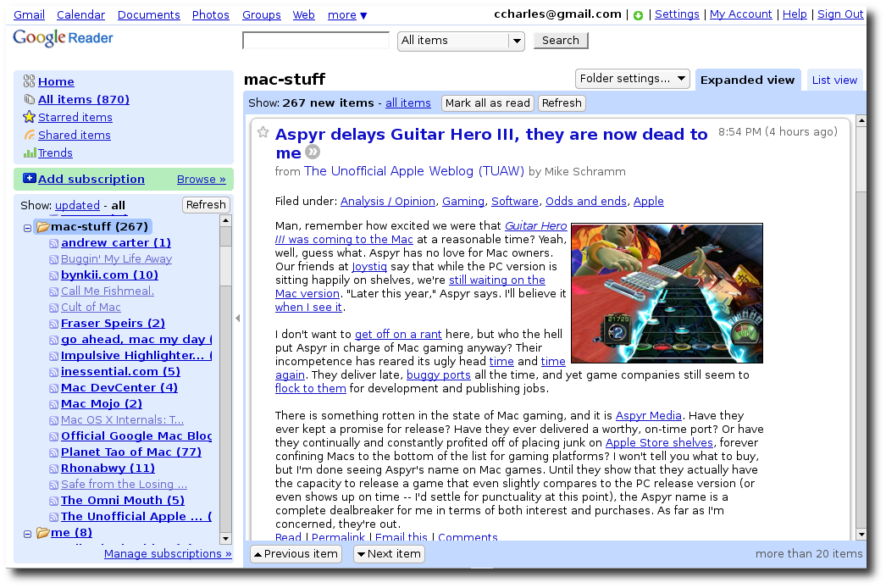Go to Previous item
886x588 pixels.
point(296,554)
